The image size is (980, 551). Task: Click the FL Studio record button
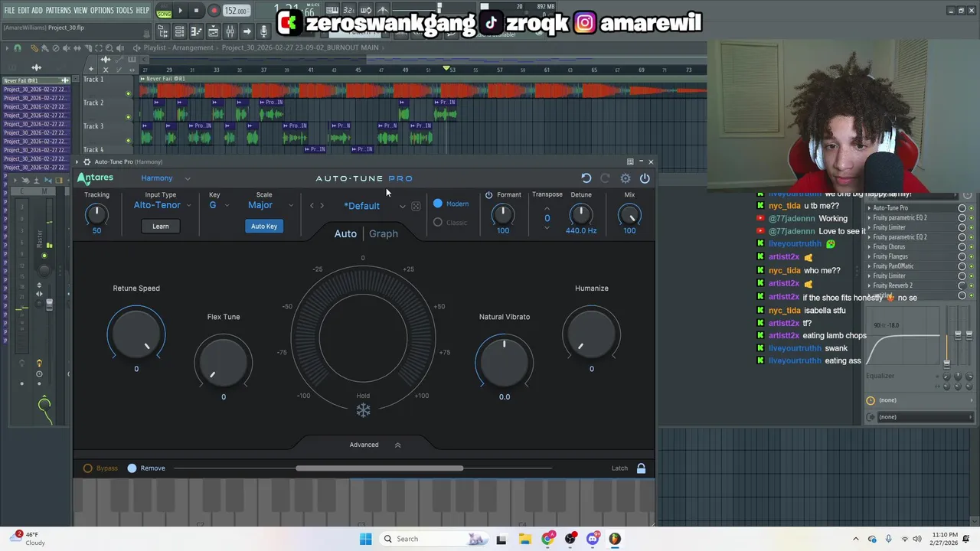[x=214, y=11]
